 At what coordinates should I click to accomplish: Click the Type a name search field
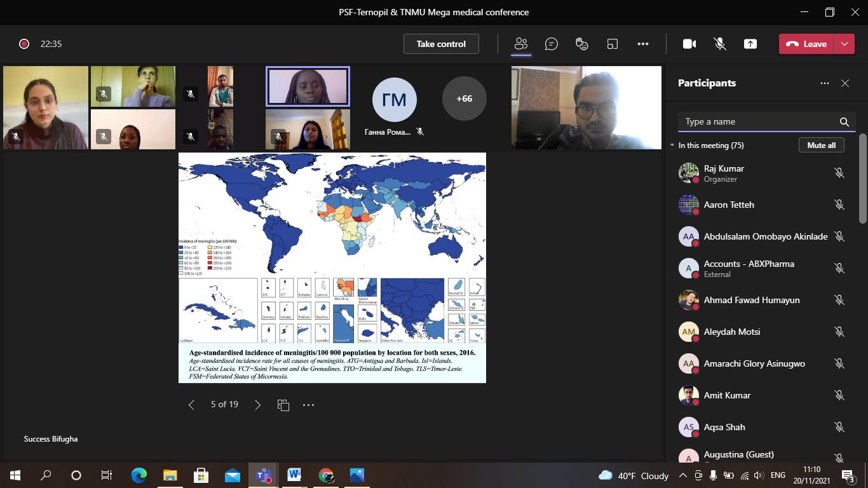point(759,122)
